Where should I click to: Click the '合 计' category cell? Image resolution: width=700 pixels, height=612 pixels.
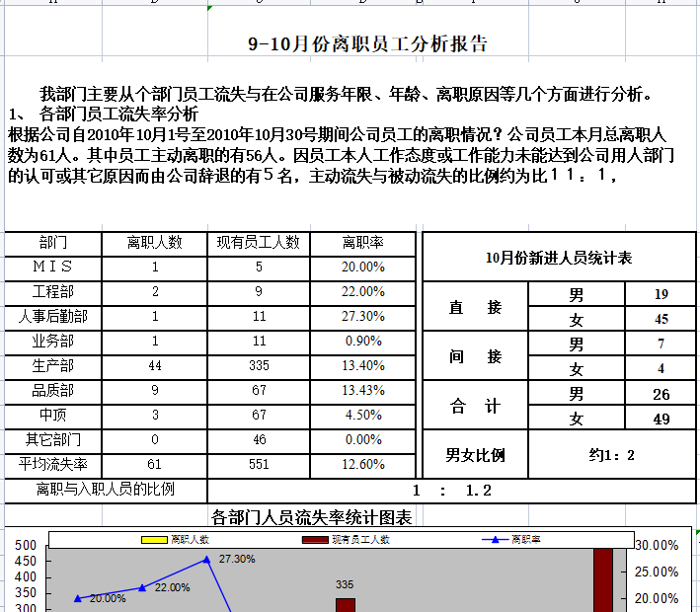click(x=475, y=406)
